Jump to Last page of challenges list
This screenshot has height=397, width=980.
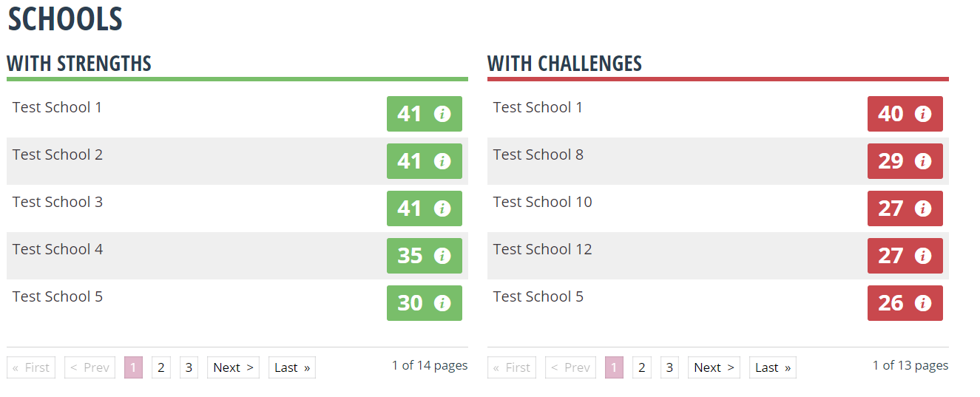pyautogui.click(x=773, y=367)
